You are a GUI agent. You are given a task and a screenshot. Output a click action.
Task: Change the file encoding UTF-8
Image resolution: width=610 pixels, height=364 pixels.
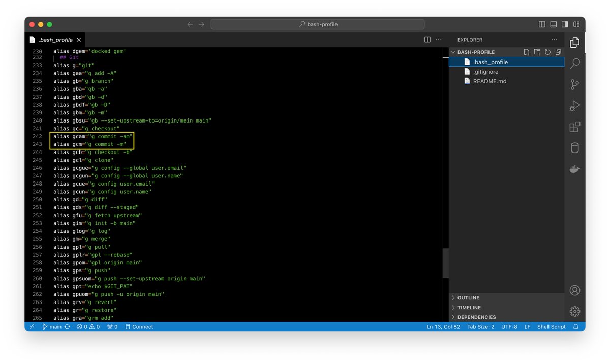pyautogui.click(x=509, y=327)
